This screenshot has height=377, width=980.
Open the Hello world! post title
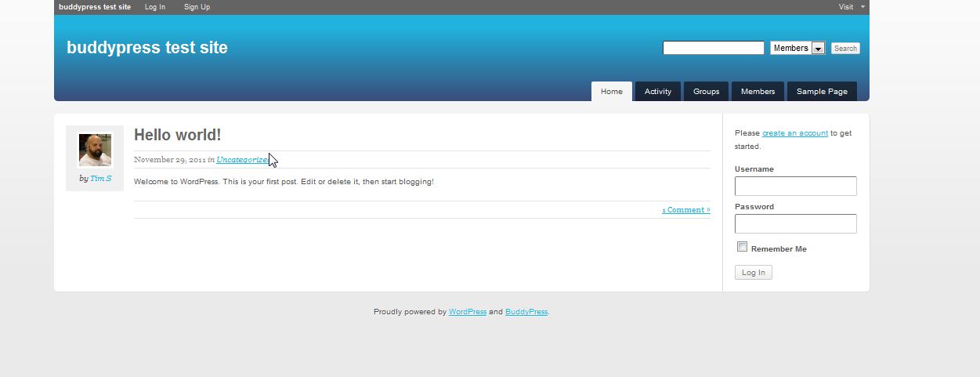[178, 135]
